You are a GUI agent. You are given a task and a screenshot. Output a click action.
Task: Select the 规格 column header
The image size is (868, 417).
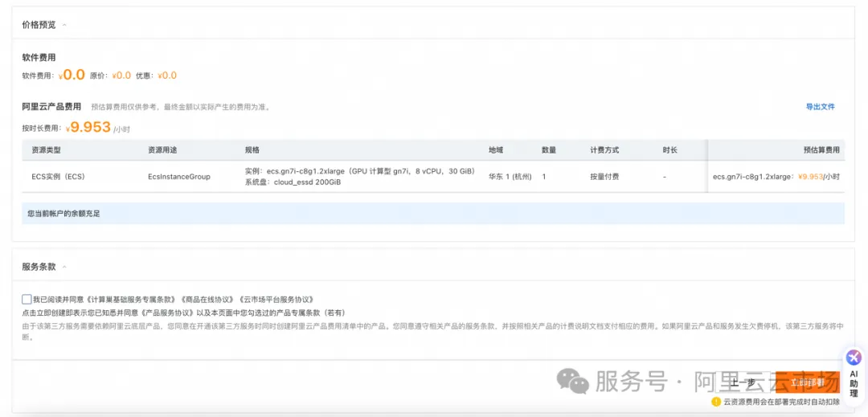tap(252, 150)
